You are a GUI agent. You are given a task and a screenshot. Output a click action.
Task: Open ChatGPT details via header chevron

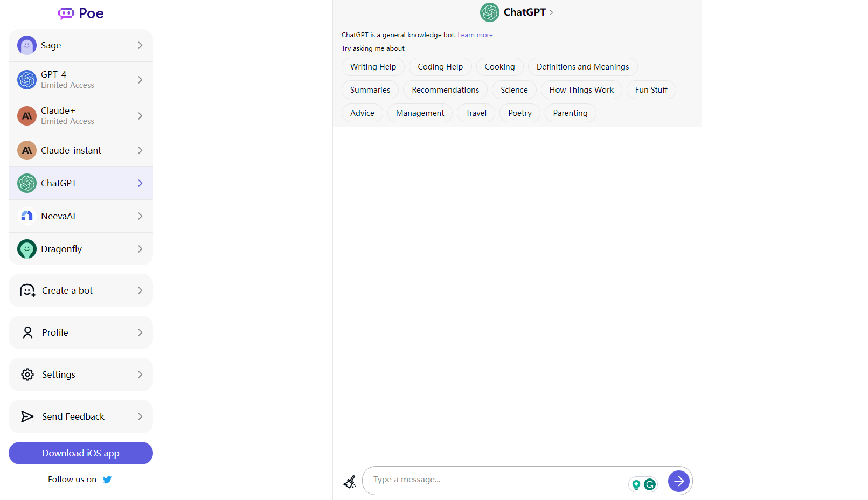(551, 12)
